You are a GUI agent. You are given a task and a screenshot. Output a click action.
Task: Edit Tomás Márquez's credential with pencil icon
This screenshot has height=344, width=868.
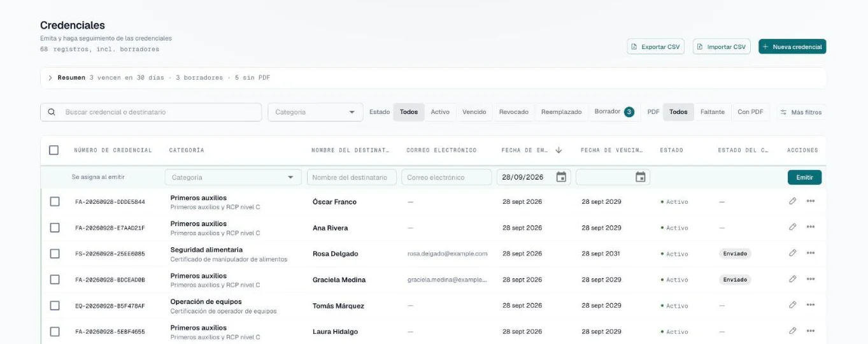point(792,305)
